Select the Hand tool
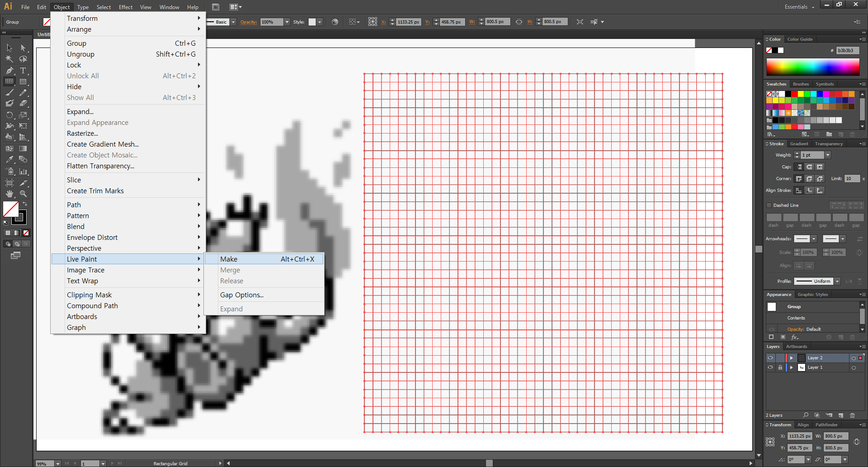This screenshot has width=868, height=467. (9, 193)
